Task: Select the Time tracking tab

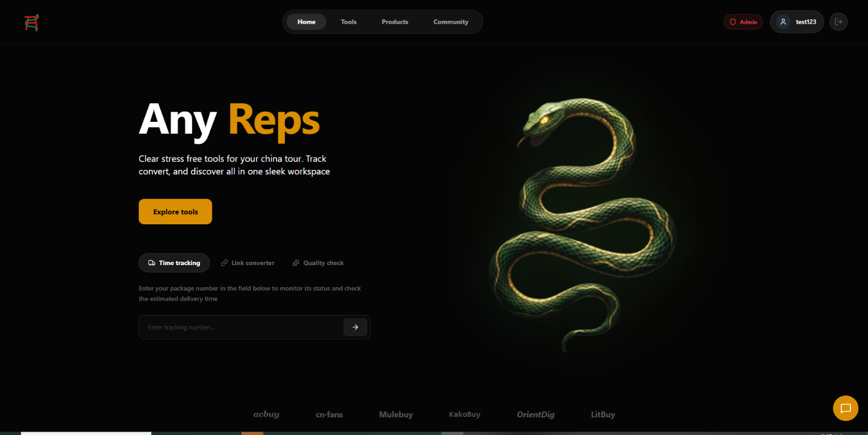Action: point(174,263)
